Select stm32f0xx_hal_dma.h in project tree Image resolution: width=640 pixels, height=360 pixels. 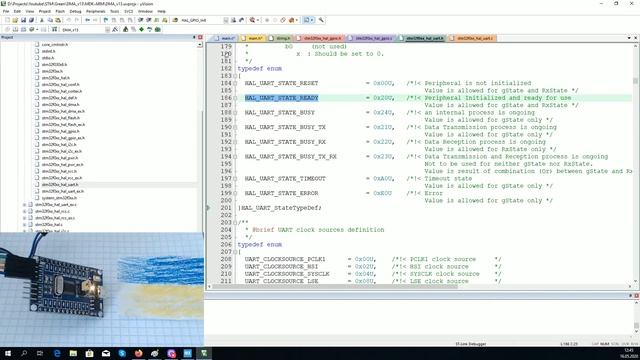pyautogui.click(x=60, y=104)
